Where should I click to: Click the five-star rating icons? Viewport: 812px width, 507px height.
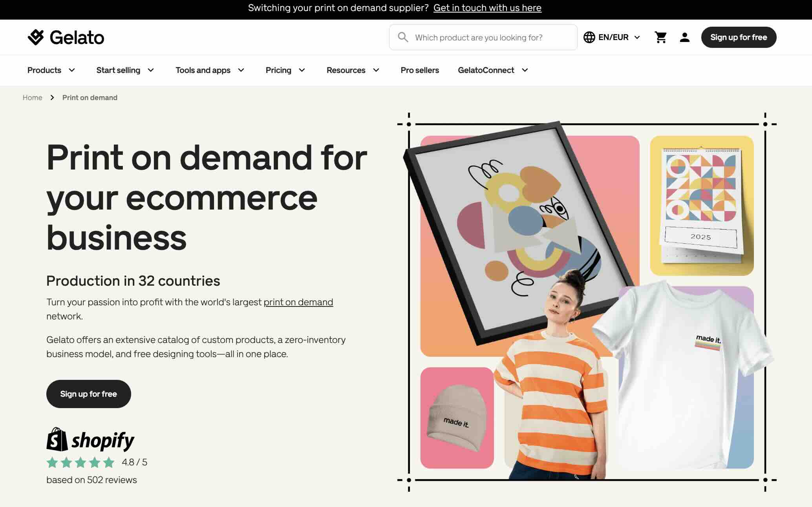click(80, 463)
